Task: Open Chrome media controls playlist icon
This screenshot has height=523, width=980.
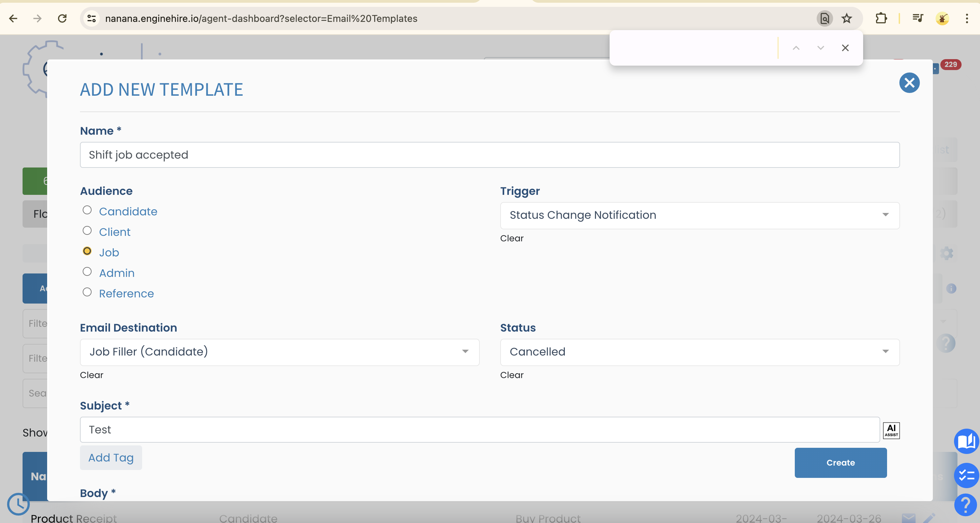Action: (917, 18)
